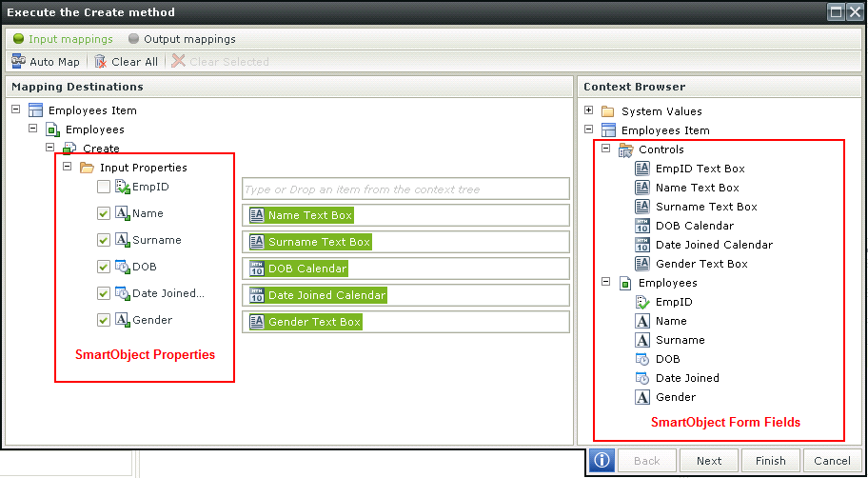Screen dimensions: 868x478
Task: Click the Create method icon in Mapping Destinations
Action: (x=69, y=149)
